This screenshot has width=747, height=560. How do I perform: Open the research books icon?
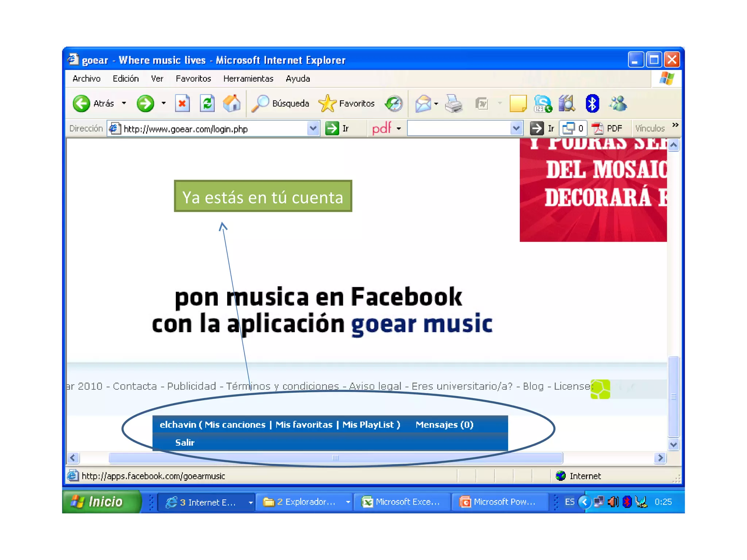567,104
